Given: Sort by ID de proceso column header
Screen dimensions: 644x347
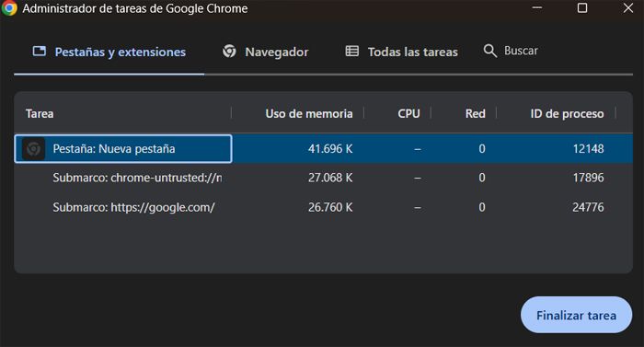Looking at the screenshot, I should (x=567, y=113).
